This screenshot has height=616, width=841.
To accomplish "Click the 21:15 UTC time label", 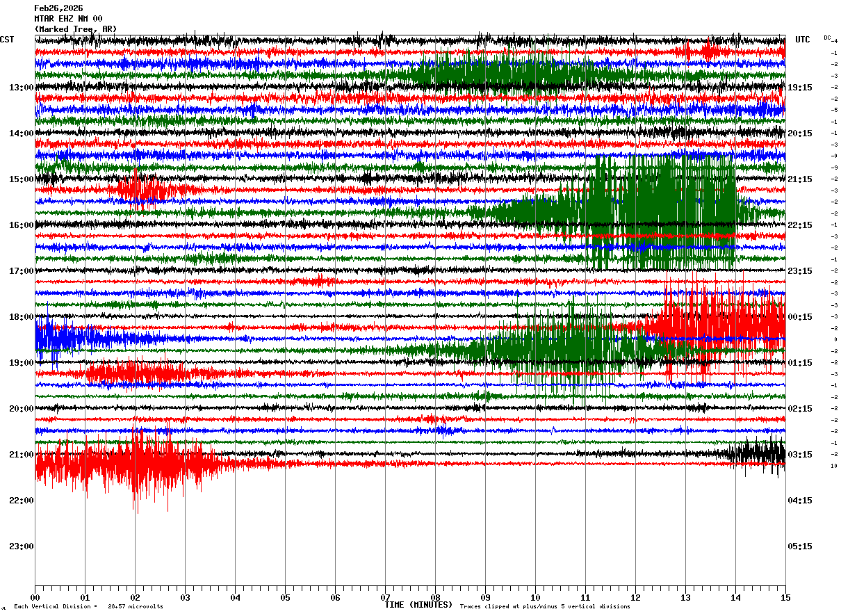I will (800, 179).
